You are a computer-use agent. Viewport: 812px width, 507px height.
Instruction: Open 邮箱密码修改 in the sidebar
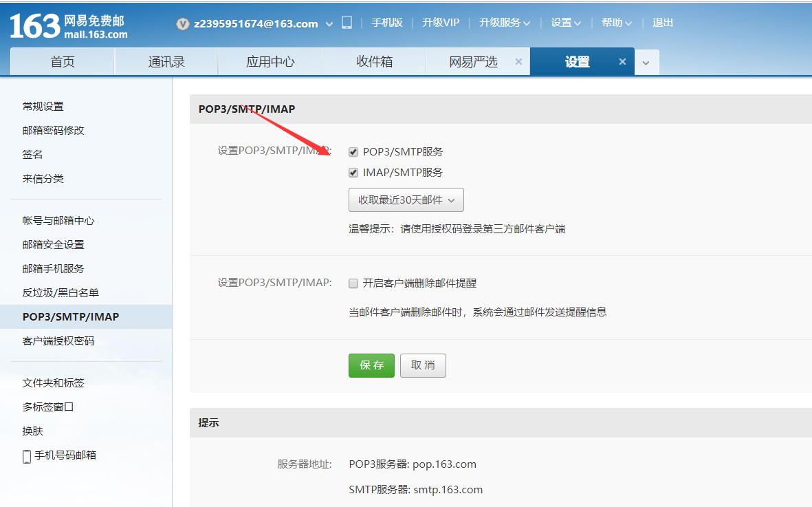click(x=54, y=131)
